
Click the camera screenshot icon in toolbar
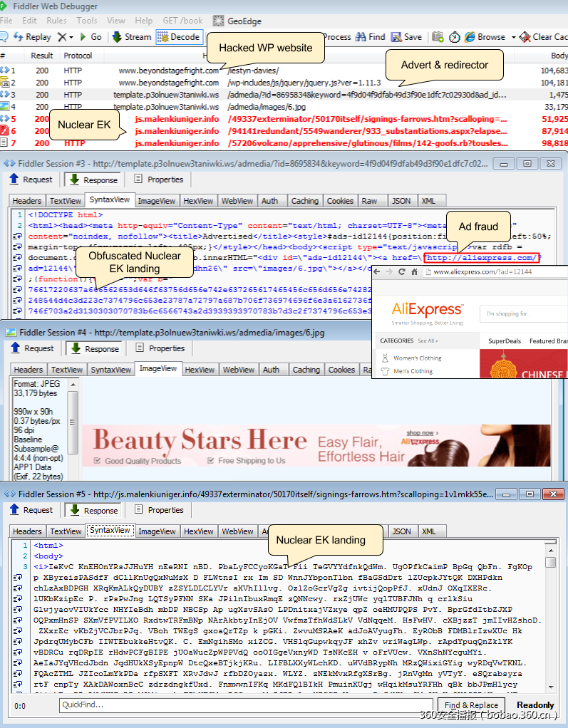[436, 37]
